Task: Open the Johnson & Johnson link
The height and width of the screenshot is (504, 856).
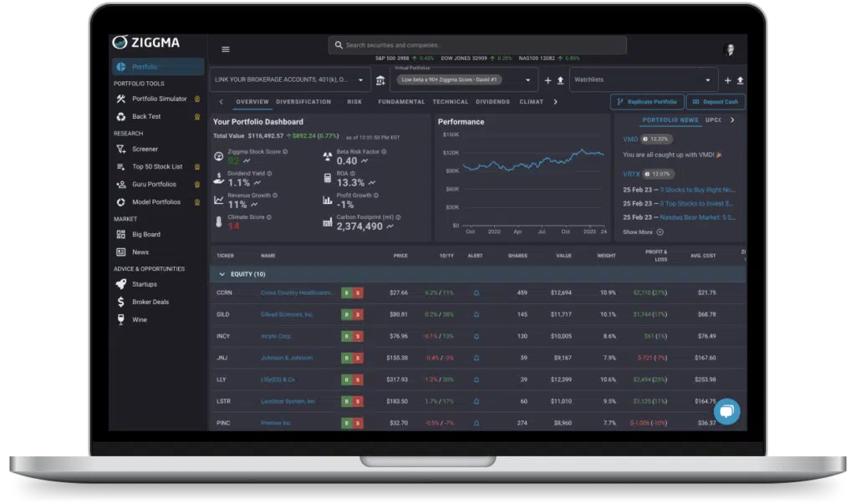Action: tap(287, 359)
